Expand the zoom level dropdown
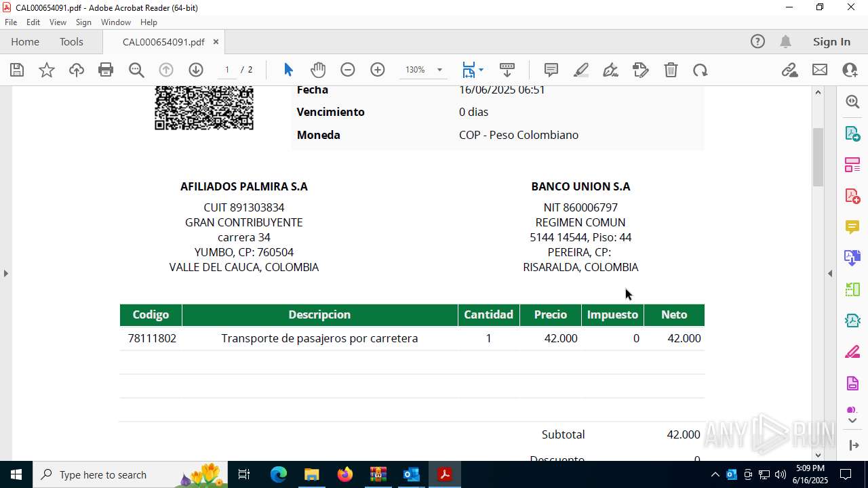Image resolution: width=868 pixels, height=488 pixels. [439, 70]
